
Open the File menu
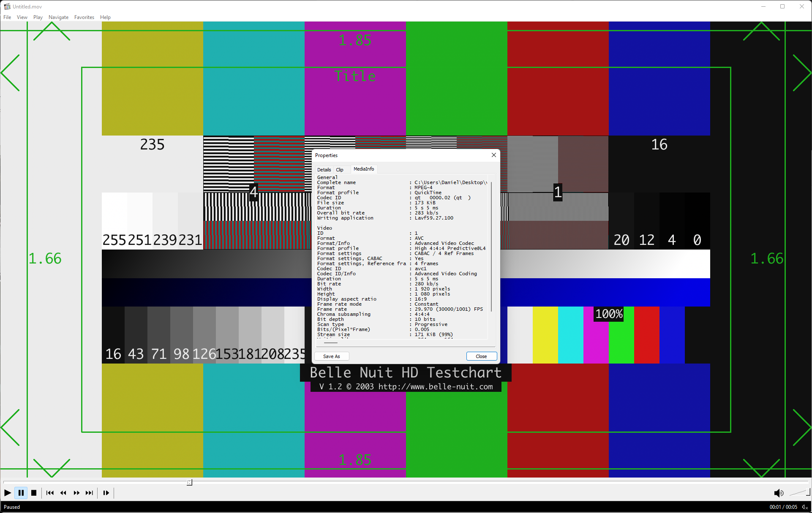(7, 17)
